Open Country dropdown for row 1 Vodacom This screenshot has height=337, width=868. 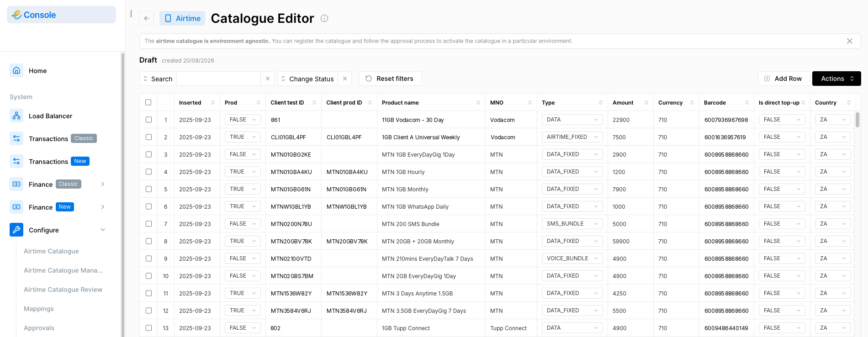(x=833, y=120)
